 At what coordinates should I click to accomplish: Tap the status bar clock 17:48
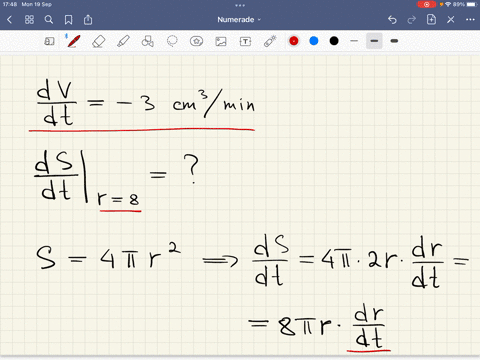coord(10,4)
